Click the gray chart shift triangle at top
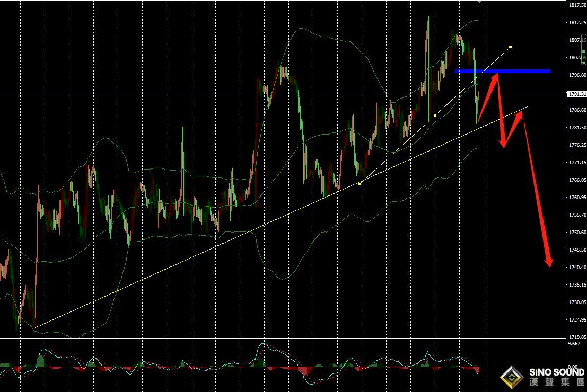 pyautogui.click(x=480, y=2)
